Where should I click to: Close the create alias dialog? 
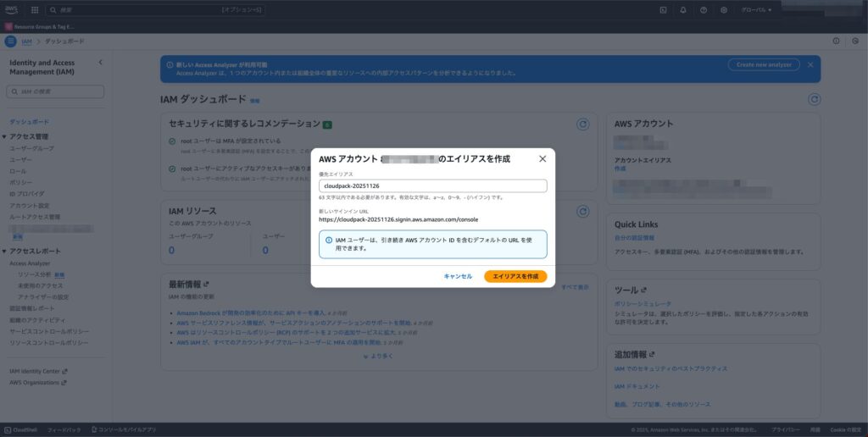(x=542, y=158)
